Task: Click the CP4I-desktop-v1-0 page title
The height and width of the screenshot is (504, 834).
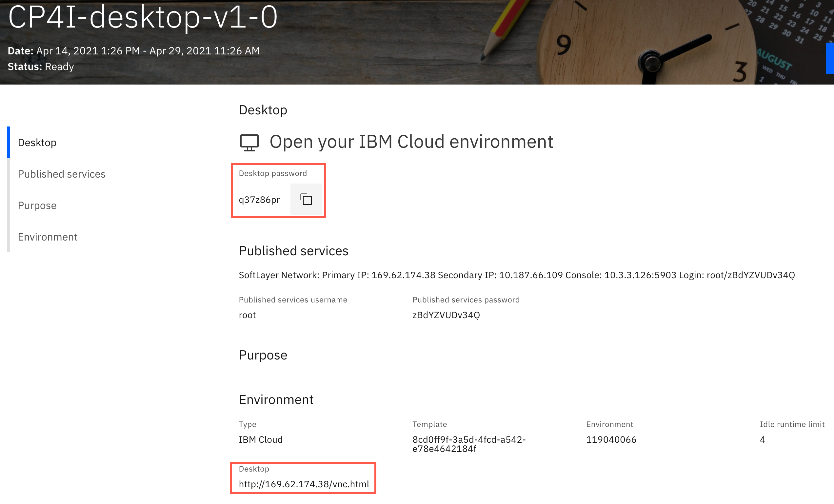Action: 143,17
